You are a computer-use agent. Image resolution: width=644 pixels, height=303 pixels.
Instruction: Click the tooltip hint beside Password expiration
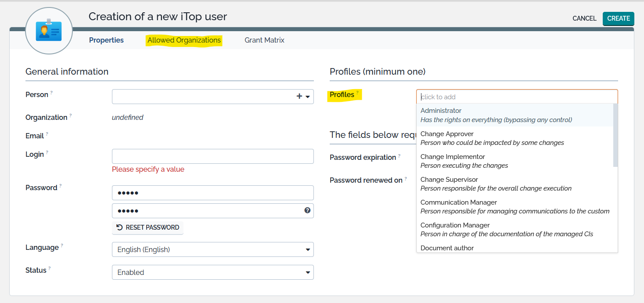click(x=399, y=155)
